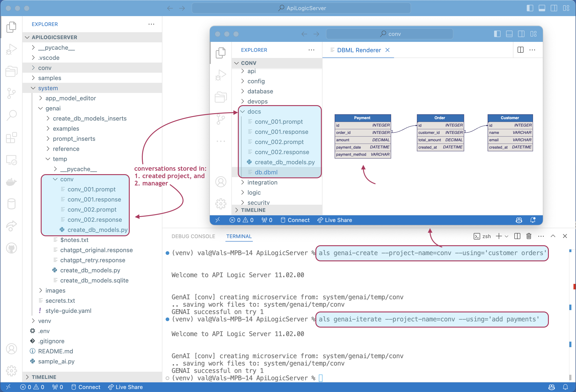Screen dimensions: 576x392
Task: Split the terminal panel
Action: click(517, 236)
